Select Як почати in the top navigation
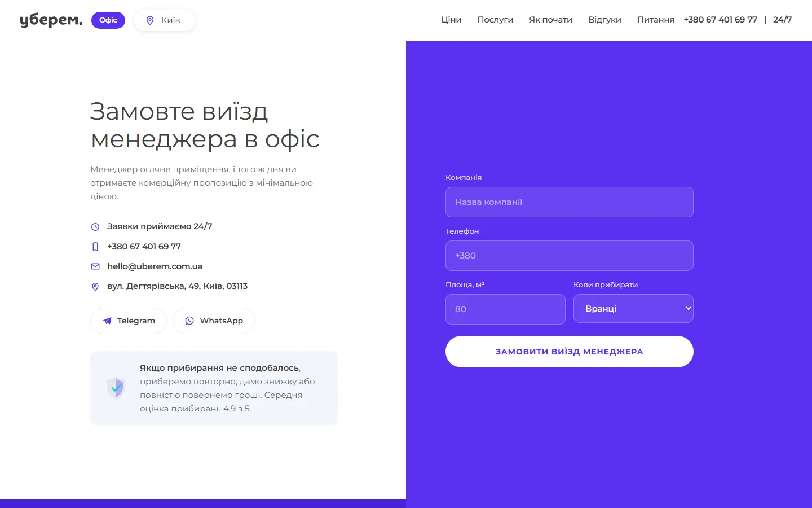The width and height of the screenshot is (812, 508). [550, 20]
